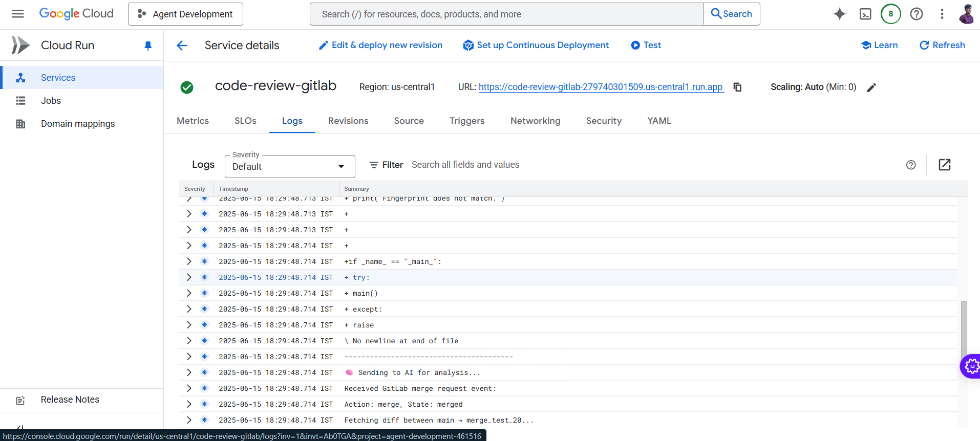Click the Services sidebar icon

(x=20, y=78)
